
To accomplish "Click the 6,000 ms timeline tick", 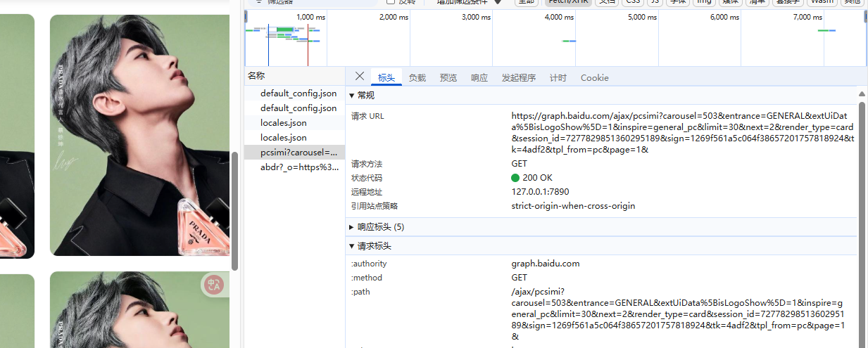I will (x=724, y=17).
